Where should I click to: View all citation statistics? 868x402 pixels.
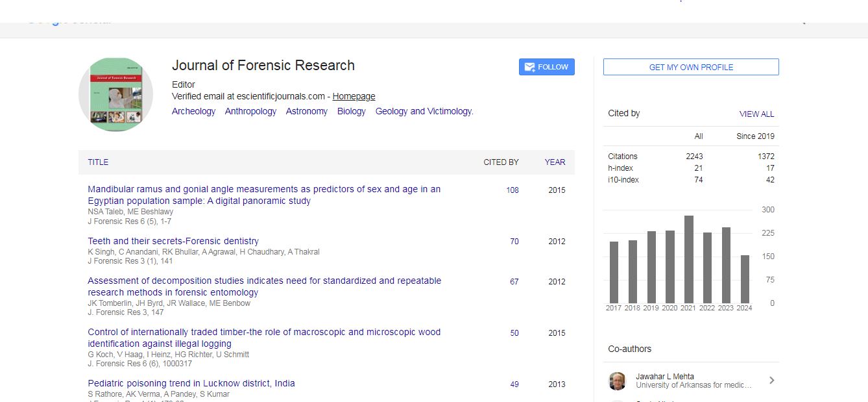(x=756, y=114)
